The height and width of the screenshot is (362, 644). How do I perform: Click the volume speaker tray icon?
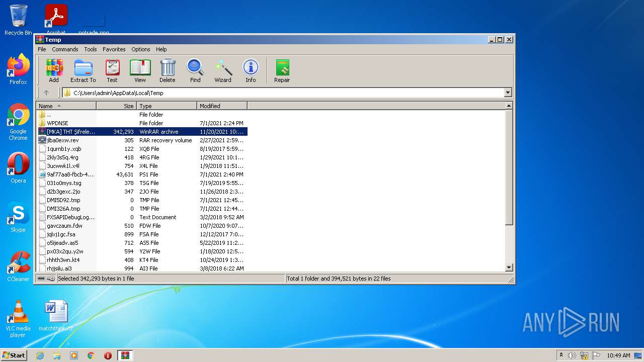(x=572, y=355)
